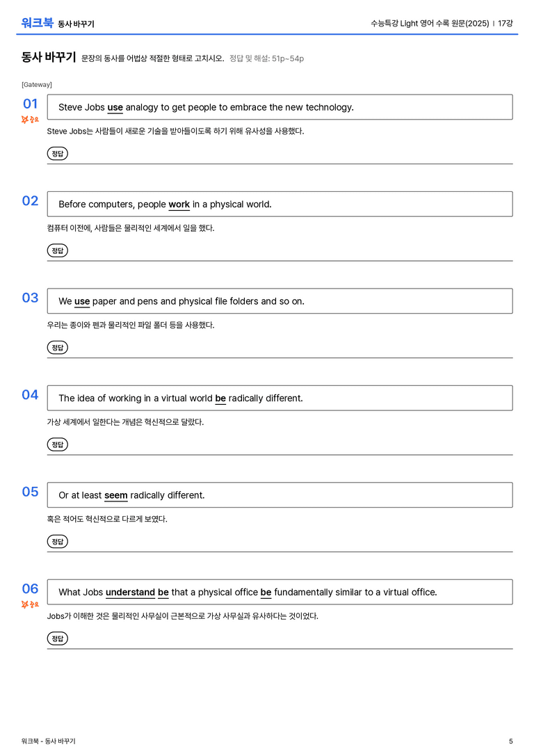
Task: Click the answer line under question 03
Action: coord(280,357)
